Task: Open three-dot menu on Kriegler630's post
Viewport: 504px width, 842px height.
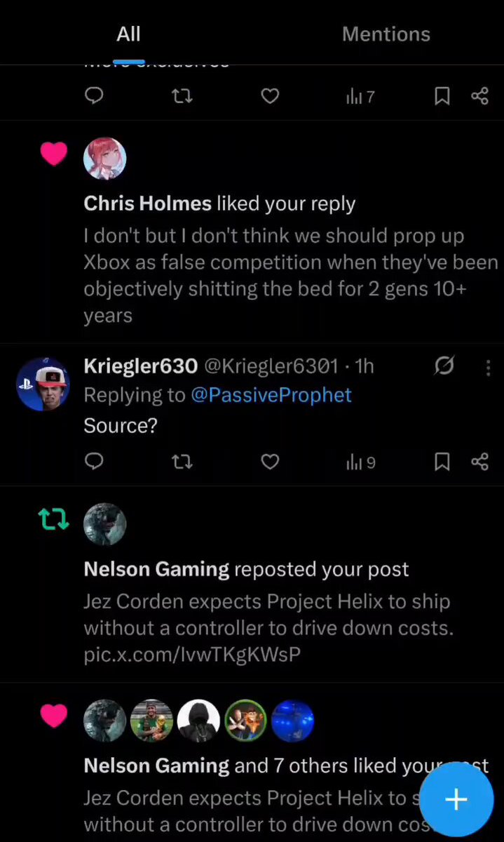Action: tap(488, 367)
